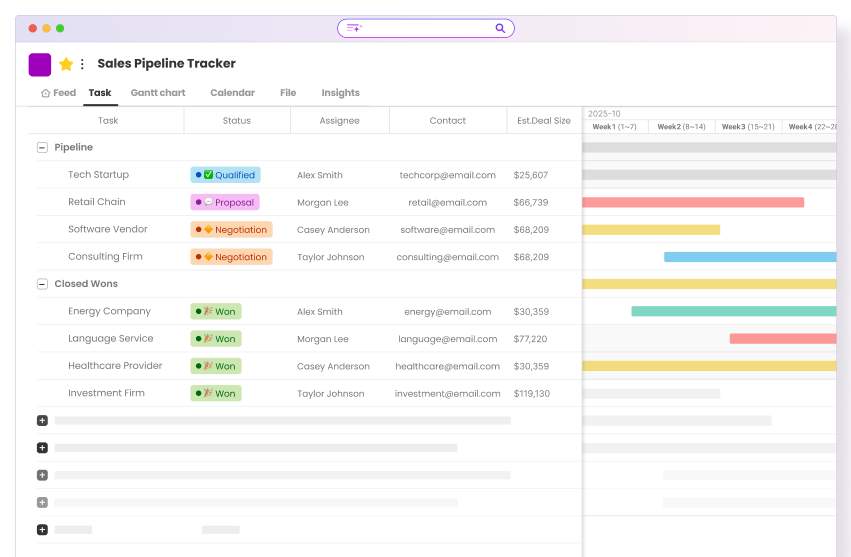Collapse the Closed Wons group

(x=42, y=284)
